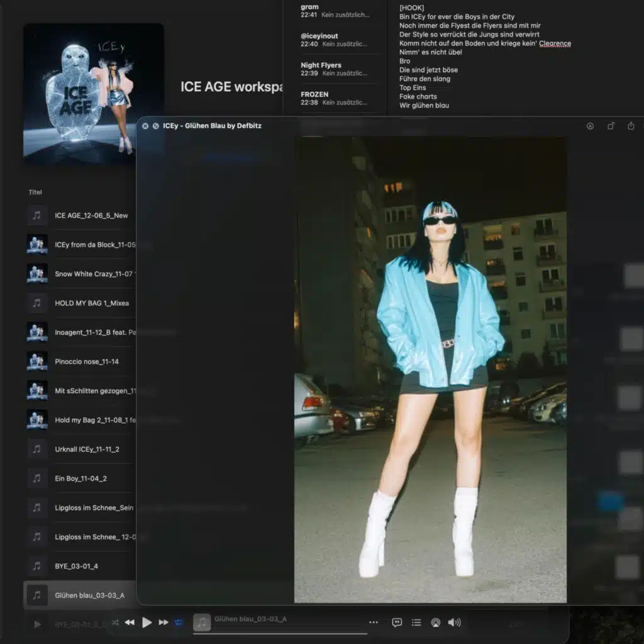Click the share icon in preview window

631,126
